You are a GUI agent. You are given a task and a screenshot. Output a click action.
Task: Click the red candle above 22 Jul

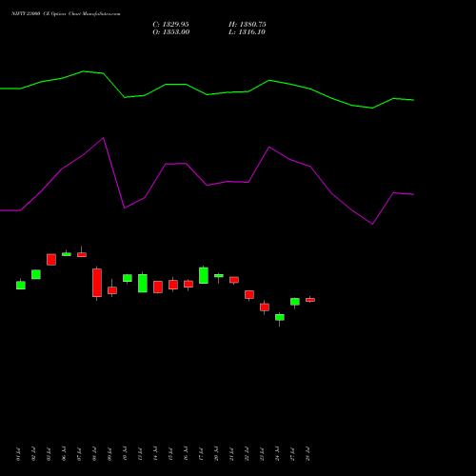(x=249, y=294)
